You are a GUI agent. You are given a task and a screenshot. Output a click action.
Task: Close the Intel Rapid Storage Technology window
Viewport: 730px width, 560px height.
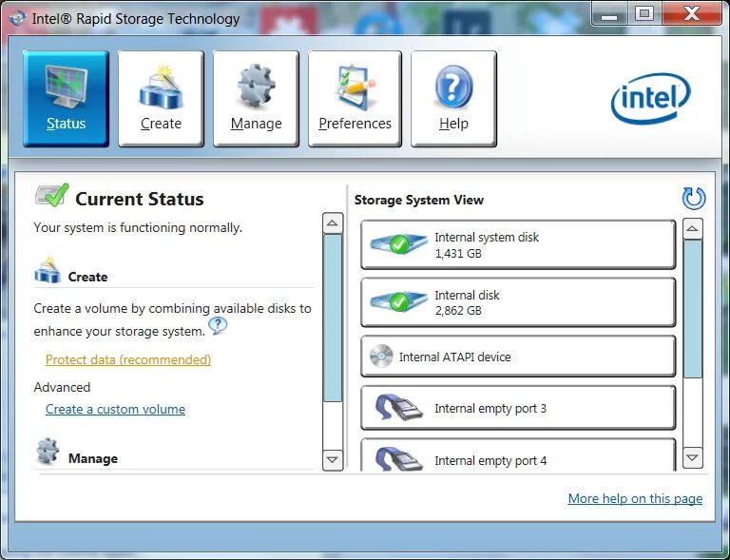692,14
